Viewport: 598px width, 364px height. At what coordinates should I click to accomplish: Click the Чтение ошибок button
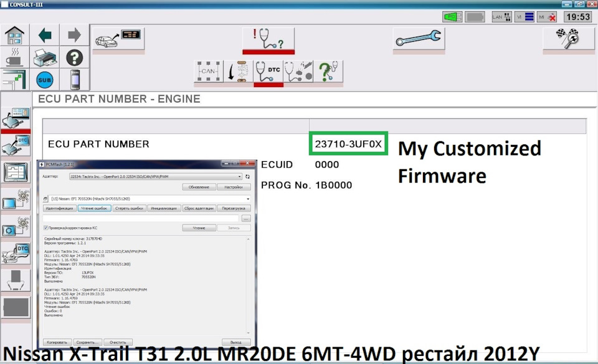(94, 208)
